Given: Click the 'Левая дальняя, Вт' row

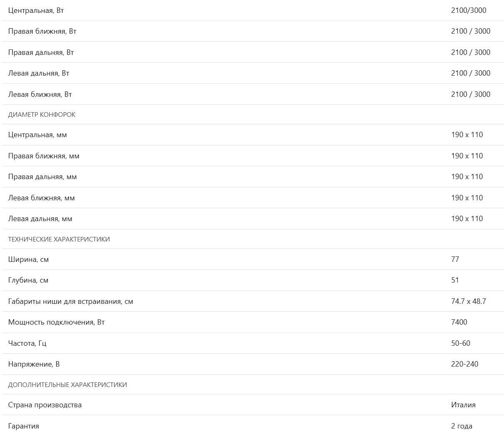Looking at the screenshot, I should pos(253,73).
